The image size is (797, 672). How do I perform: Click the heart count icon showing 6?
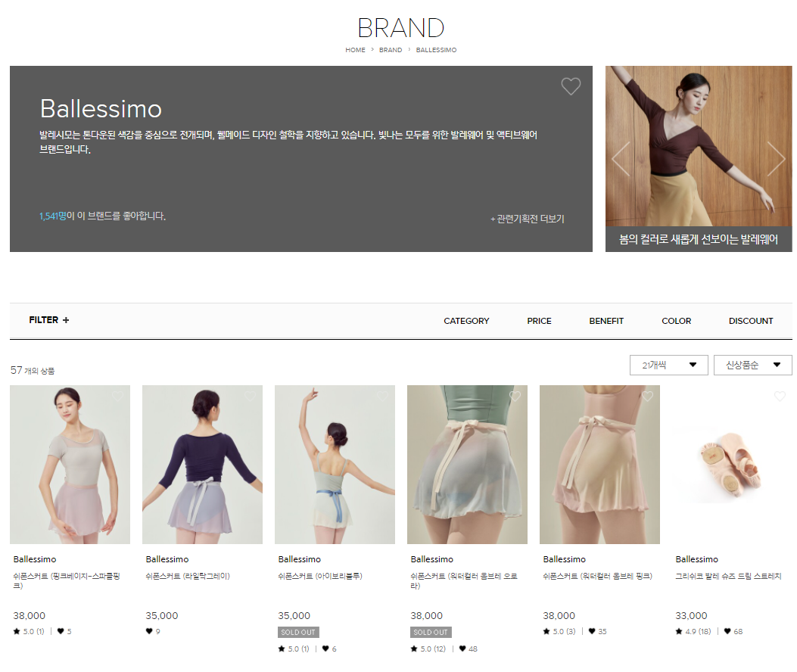click(x=325, y=649)
